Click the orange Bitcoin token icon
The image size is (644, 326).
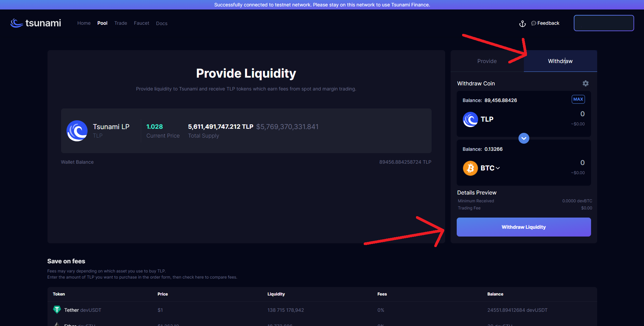tap(470, 168)
